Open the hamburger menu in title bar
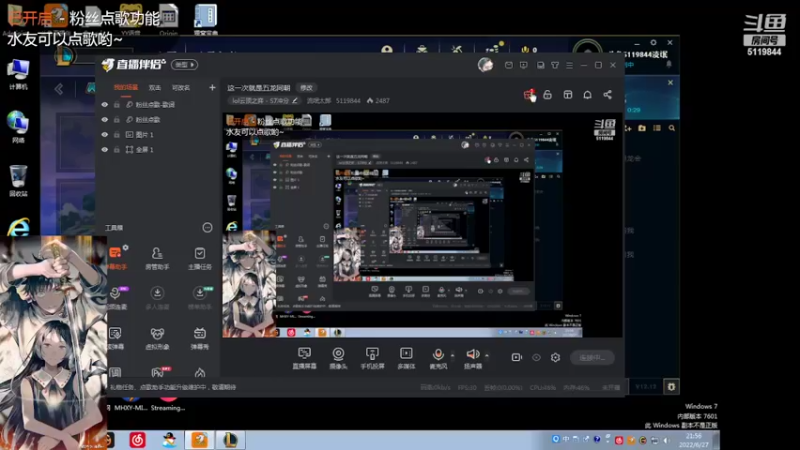Viewport: 800px width, 450px height. 569,65
